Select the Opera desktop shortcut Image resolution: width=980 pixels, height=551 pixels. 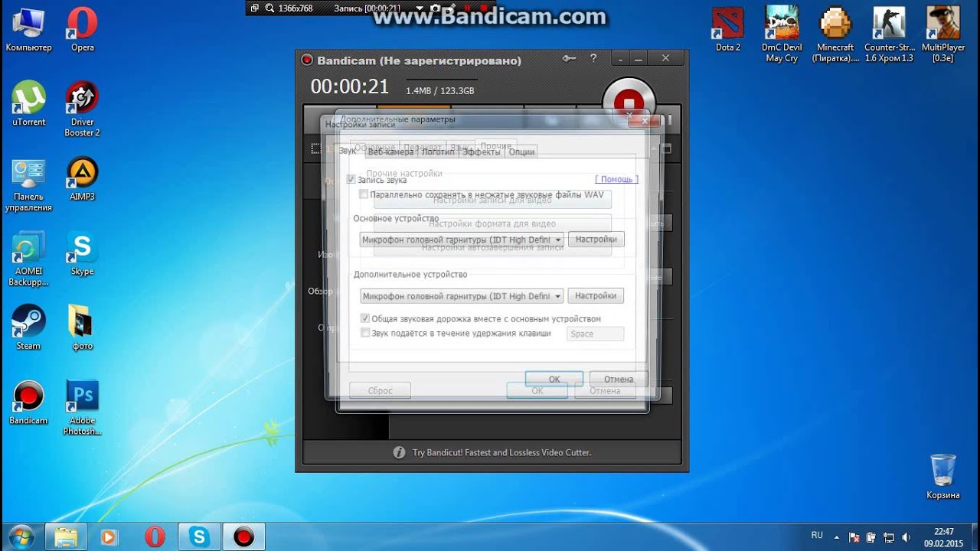pyautogui.click(x=83, y=29)
